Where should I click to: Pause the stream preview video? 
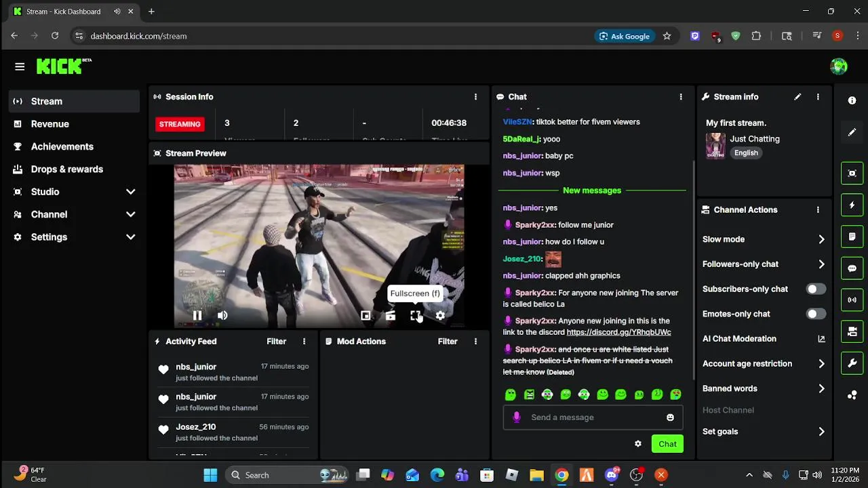coord(197,315)
